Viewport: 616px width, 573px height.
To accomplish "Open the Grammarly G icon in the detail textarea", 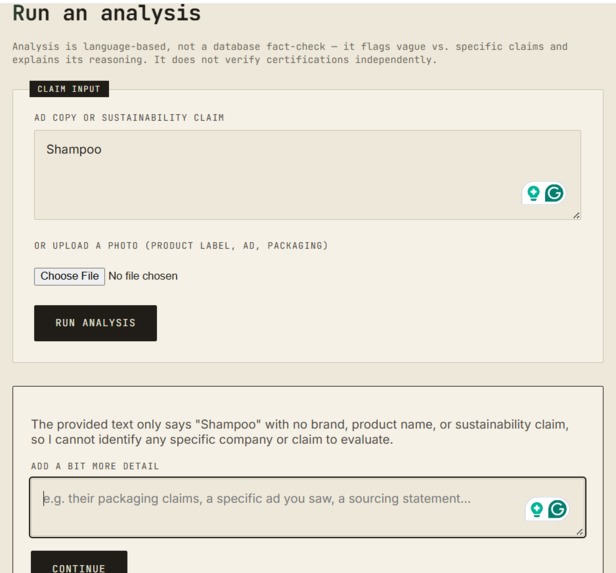I will (557, 509).
